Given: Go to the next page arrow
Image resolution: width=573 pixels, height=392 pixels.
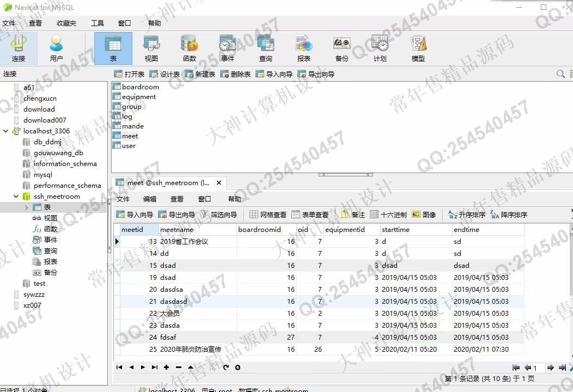Looking at the screenshot, I should (x=550, y=367).
